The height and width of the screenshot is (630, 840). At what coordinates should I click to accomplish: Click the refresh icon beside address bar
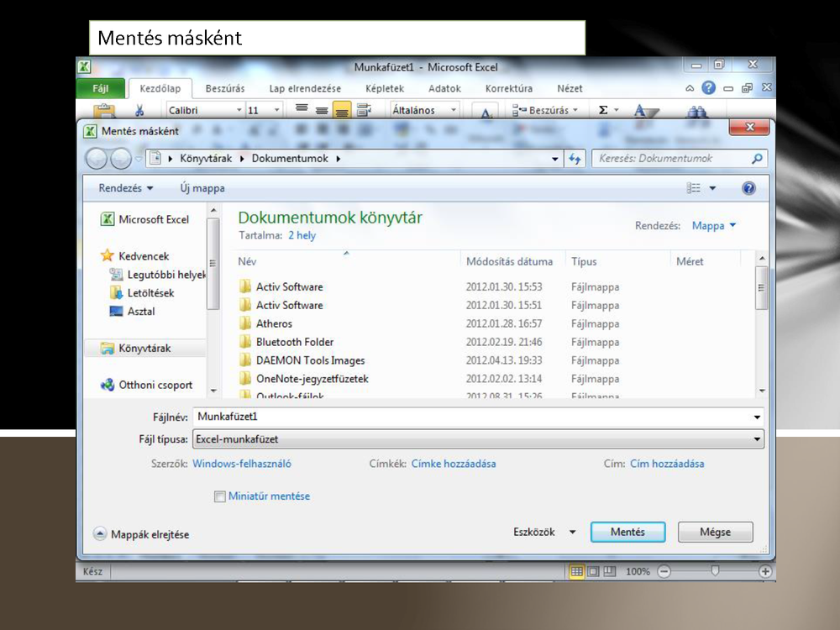point(575,159)
